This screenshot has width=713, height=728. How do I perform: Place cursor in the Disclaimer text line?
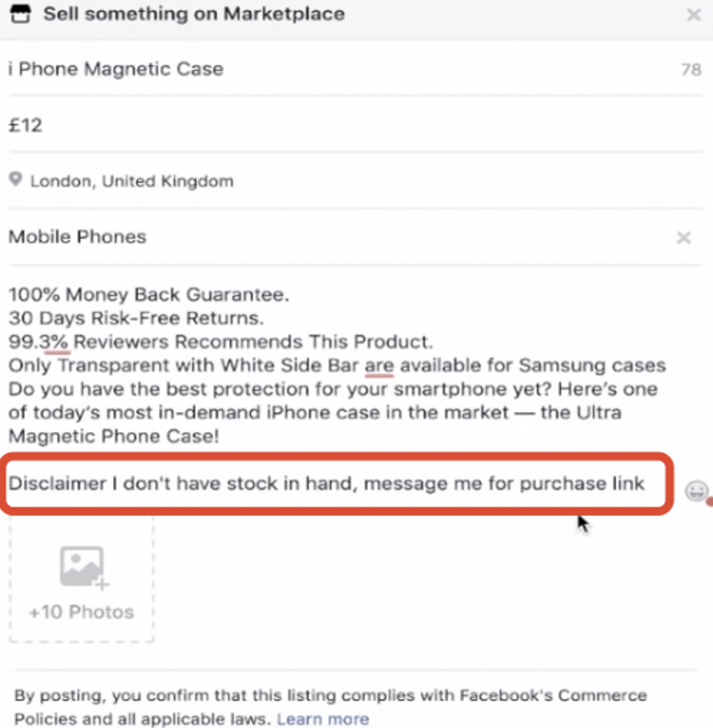[x=326, y=484]
